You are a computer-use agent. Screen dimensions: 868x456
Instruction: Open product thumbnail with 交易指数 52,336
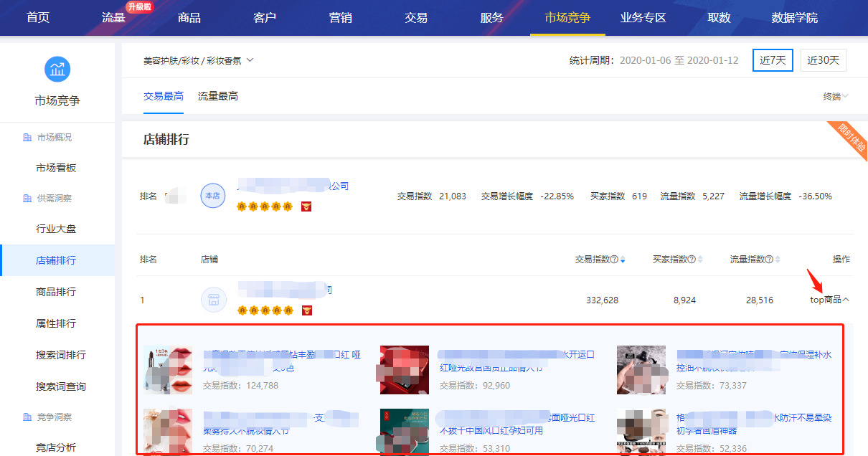coord(641,432)
